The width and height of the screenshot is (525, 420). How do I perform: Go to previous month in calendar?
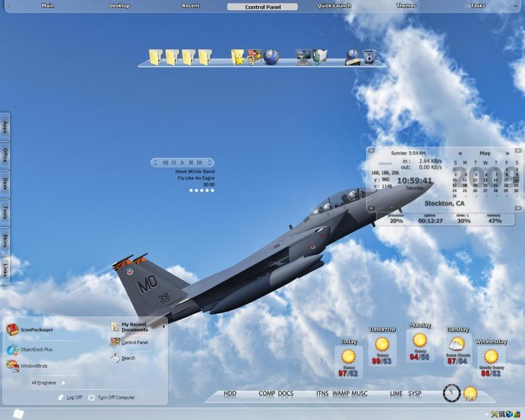tap(460, 153)
